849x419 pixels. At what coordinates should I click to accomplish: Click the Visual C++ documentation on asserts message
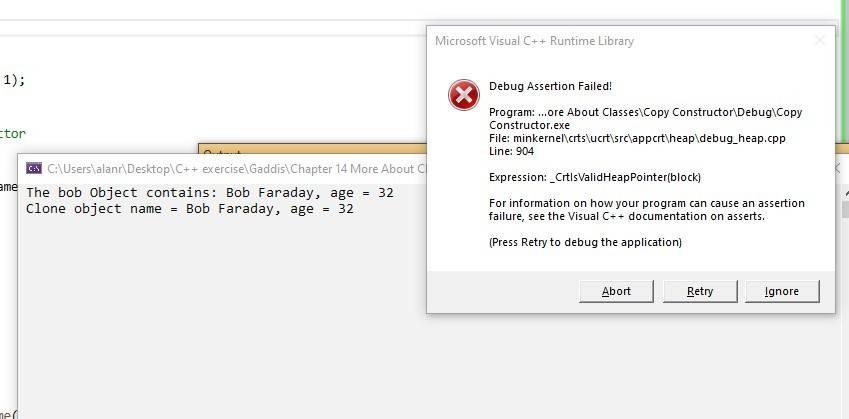(x=646, y=210)
